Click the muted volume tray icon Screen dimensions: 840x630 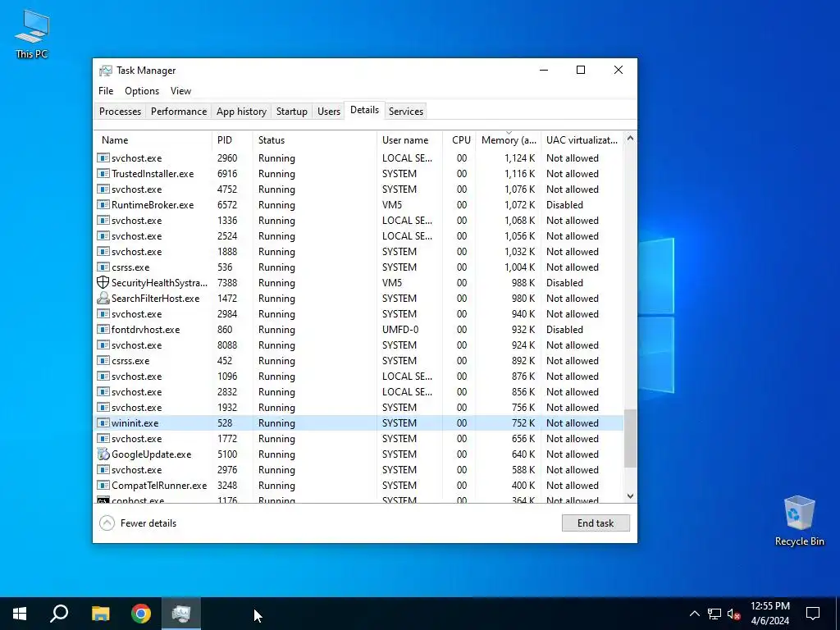733,614
